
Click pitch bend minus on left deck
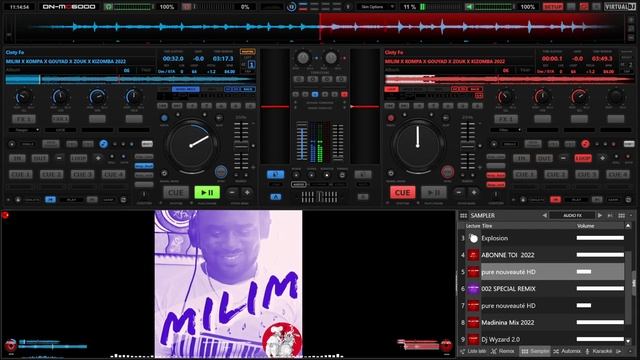(232, 192)
